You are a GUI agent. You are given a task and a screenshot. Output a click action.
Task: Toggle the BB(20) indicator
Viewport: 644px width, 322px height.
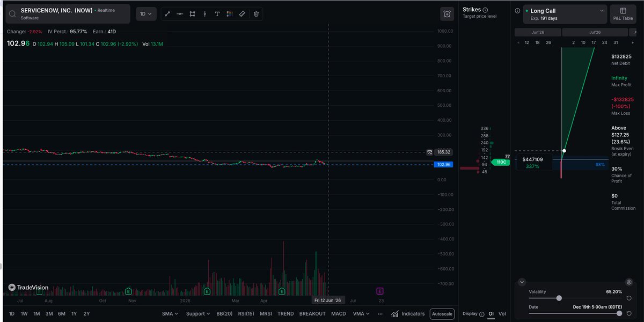(223, 313)
